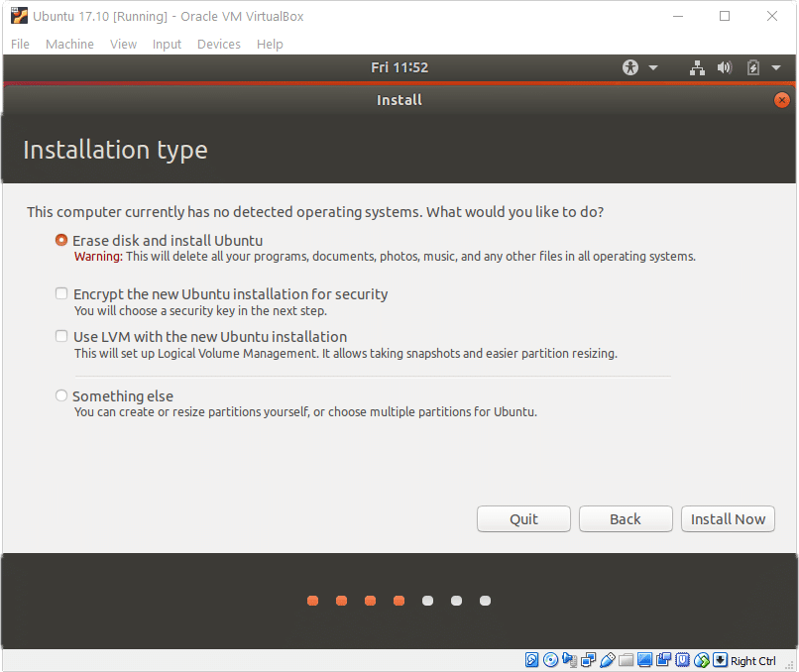Click the network indicator in Ubuntu's top panel
This screenshot has width=799, height=672.
[697, 67]
